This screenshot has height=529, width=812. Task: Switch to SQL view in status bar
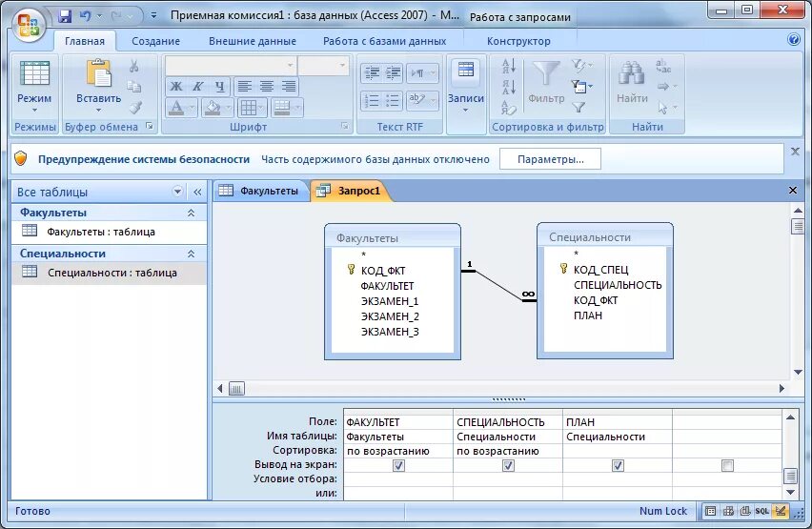point(761,512)
